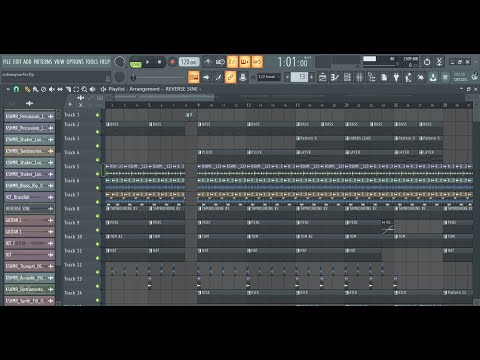
Task: Click the Track 14 label
Action: (x=73, y=293)
